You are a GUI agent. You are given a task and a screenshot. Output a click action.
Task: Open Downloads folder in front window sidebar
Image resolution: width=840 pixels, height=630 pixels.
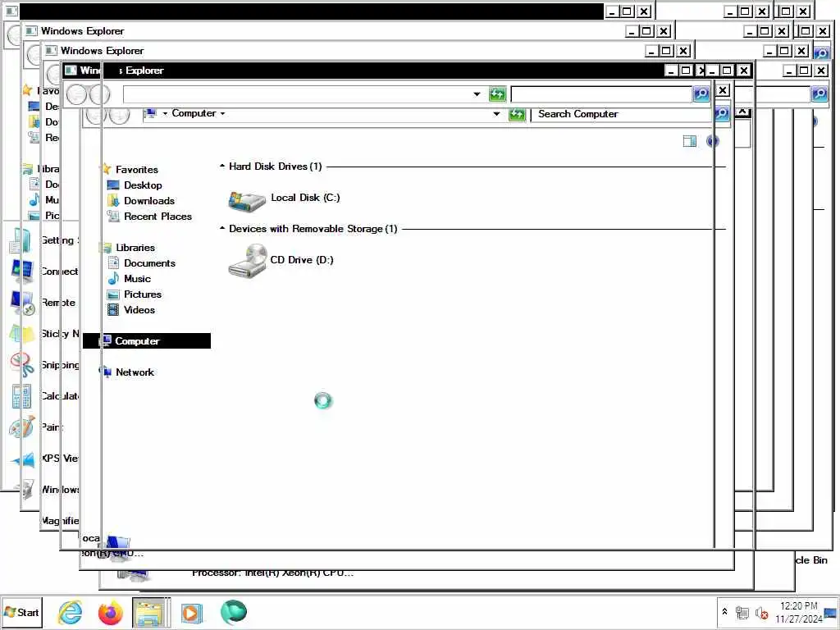[149, 201]
